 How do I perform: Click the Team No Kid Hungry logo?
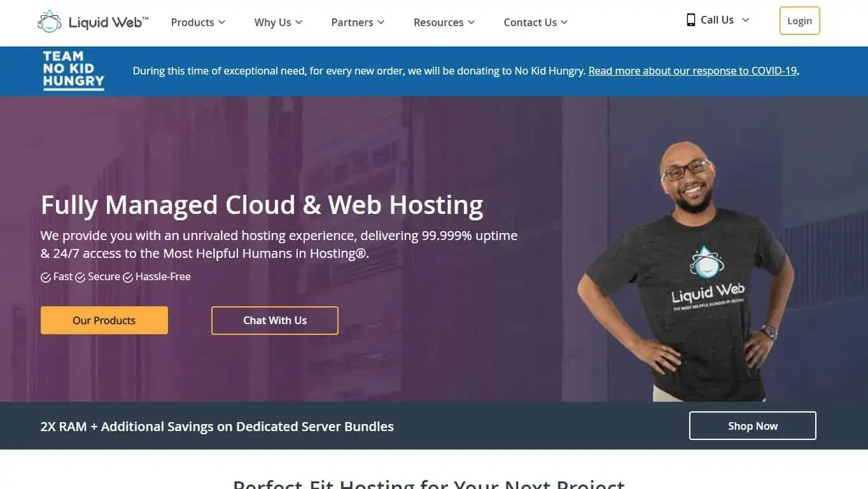73,71
